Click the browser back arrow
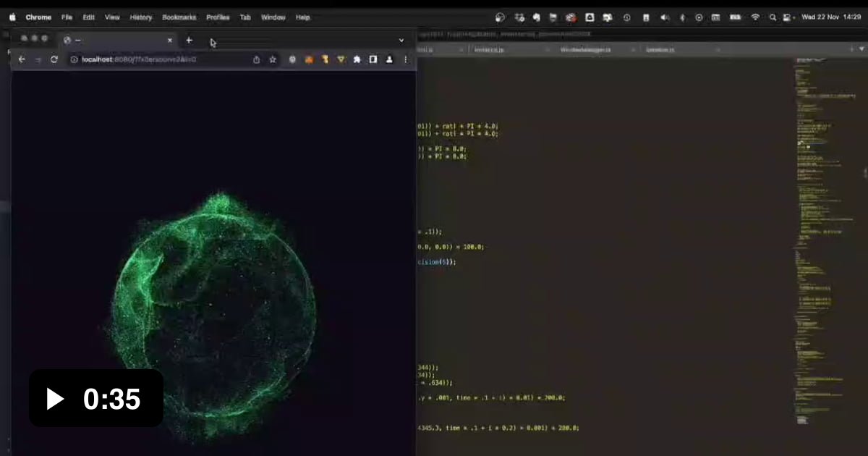 (22, 59)
